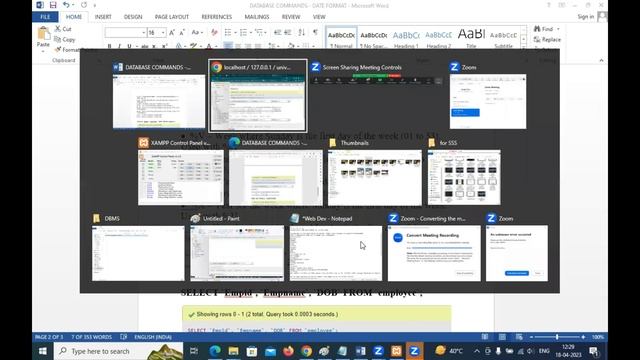Click the Cut scissors icon
640x360 pixels.
pos(58,29)
